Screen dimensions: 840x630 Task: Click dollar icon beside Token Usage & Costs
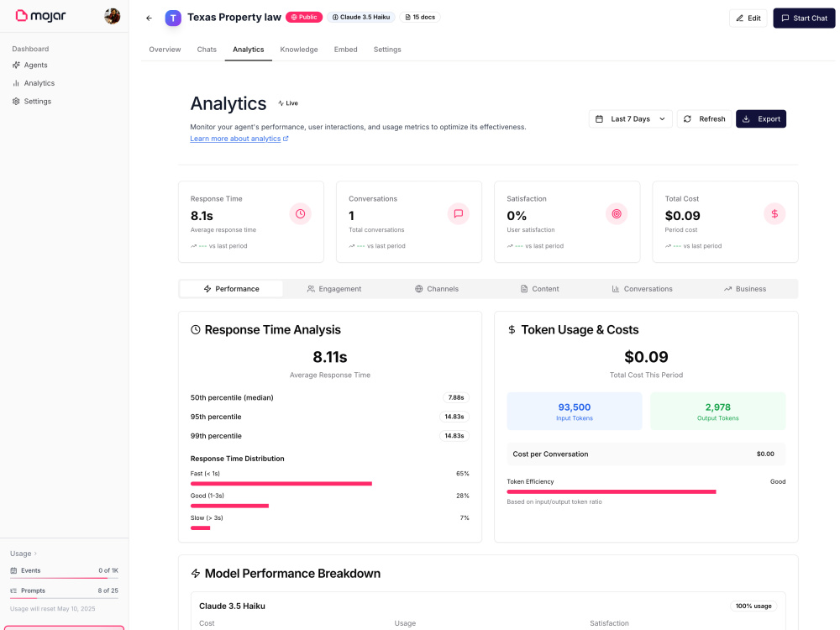512,330
